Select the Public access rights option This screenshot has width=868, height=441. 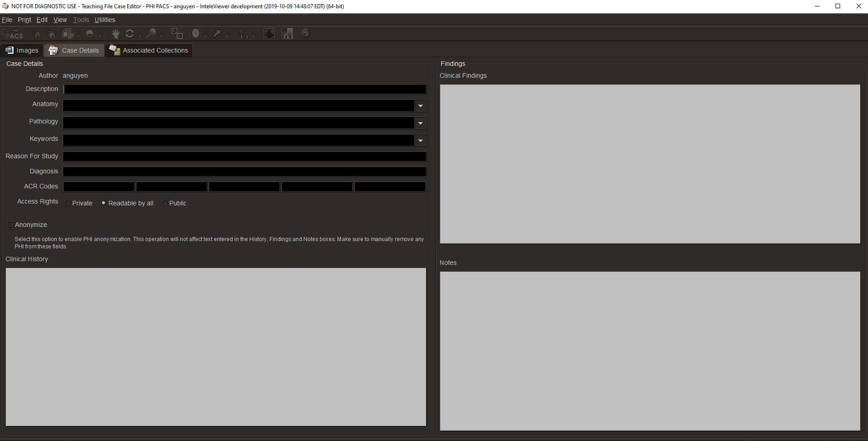coord(165,203)
